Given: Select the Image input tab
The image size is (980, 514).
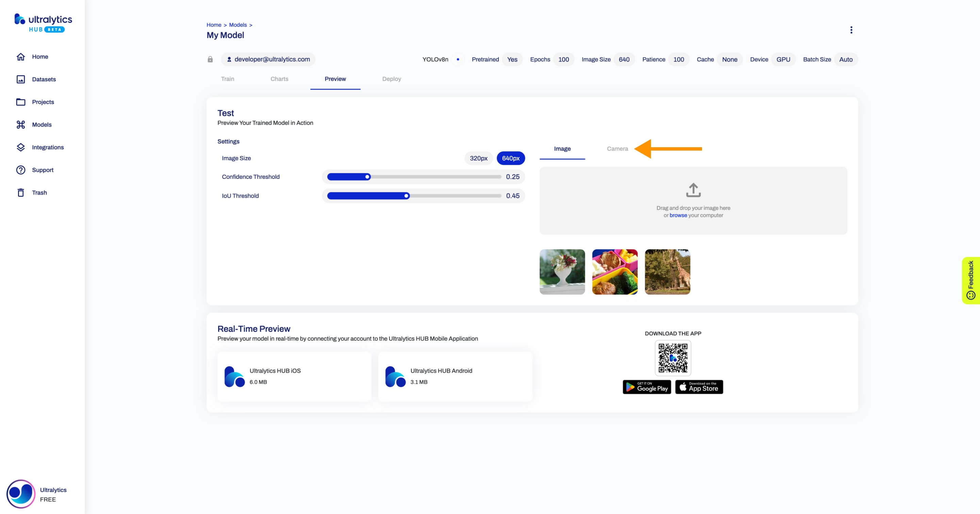Looking at the screenshot, I should [x=561, y=148].
